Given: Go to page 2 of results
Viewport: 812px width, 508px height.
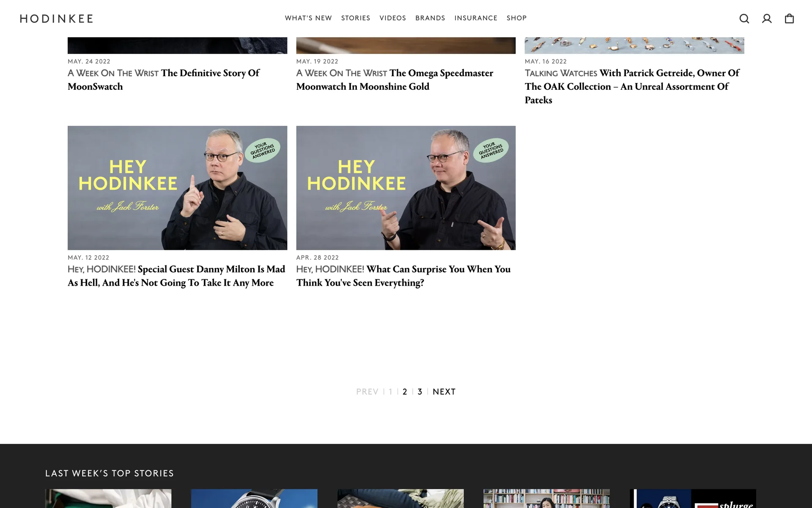Looking at the screenshot, I should pyautogui.click(x=405, y=392).
